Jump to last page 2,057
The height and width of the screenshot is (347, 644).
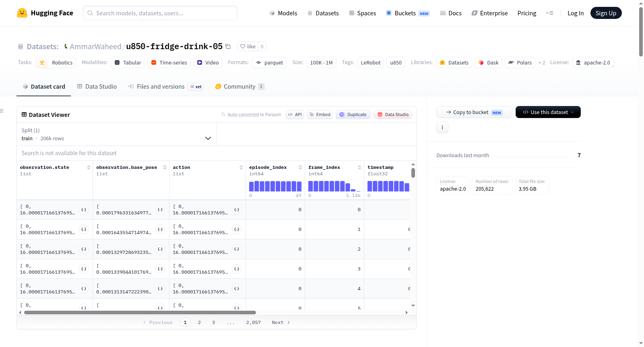click(x=254, y=322)
